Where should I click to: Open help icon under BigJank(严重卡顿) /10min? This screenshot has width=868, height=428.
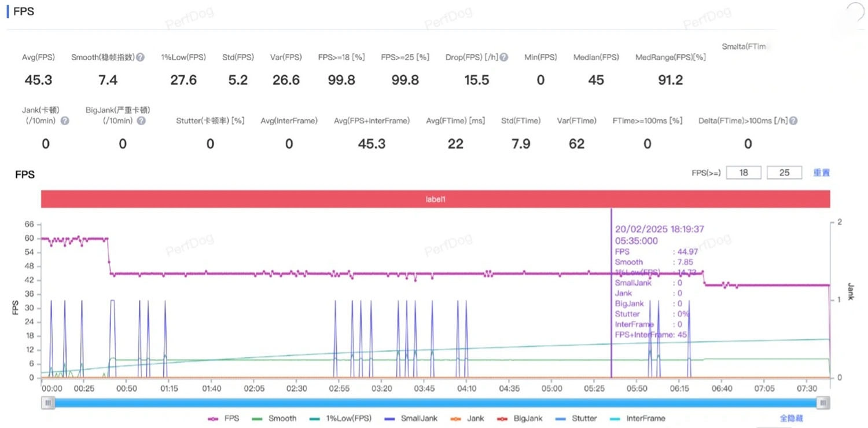pyautogui.click(x=141, y=121)
